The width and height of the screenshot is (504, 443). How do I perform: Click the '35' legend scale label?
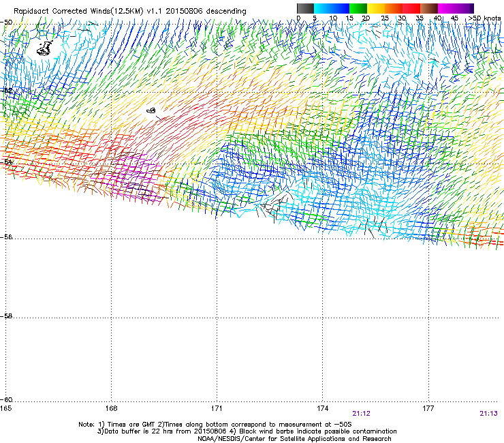pyautogui.click(x=420, y=18)
